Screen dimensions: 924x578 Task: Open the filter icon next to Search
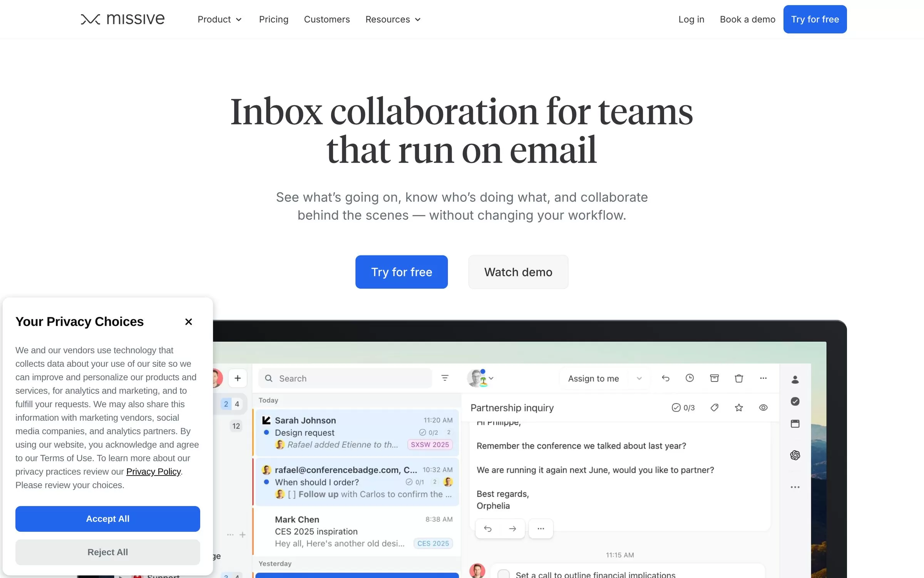point(445,378)
